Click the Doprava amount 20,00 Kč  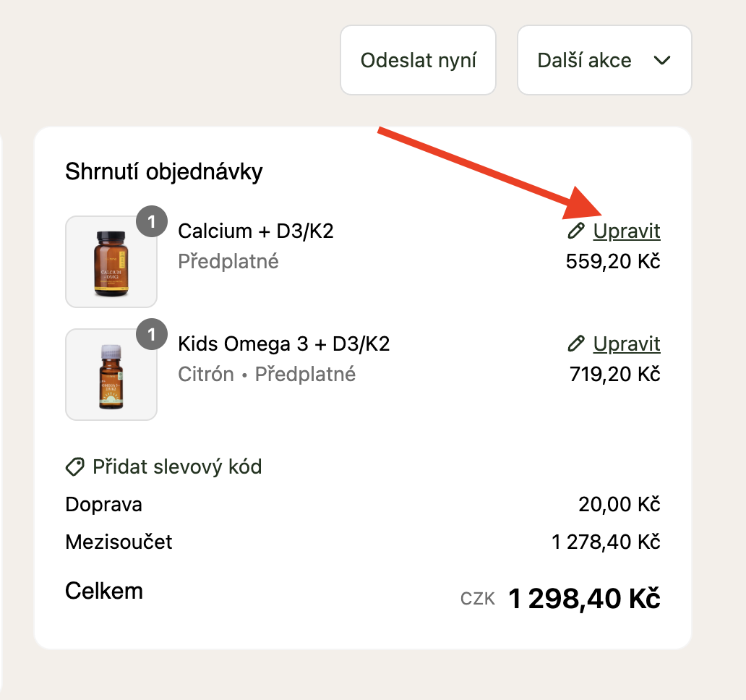pyautogui.click(x=619, y=505)
